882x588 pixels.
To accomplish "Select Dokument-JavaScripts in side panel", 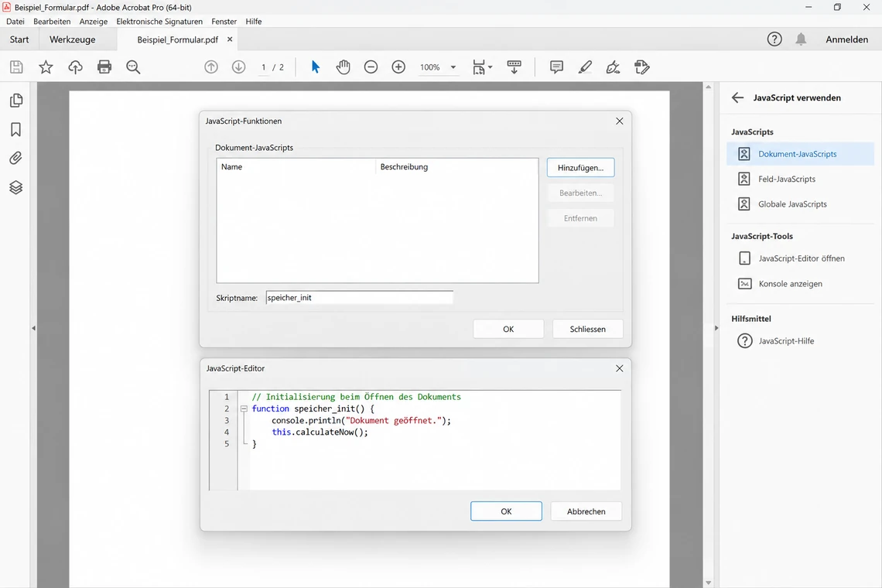I will coord(801,154).
